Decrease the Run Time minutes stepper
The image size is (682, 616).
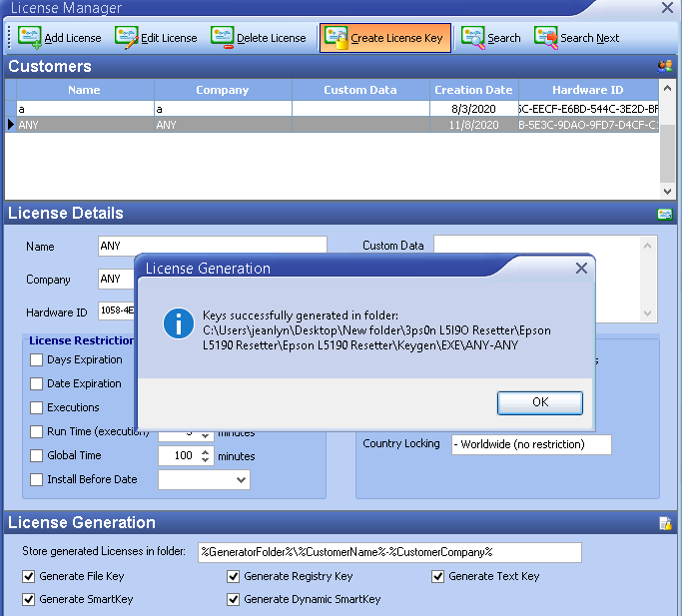tap(206, 435)
